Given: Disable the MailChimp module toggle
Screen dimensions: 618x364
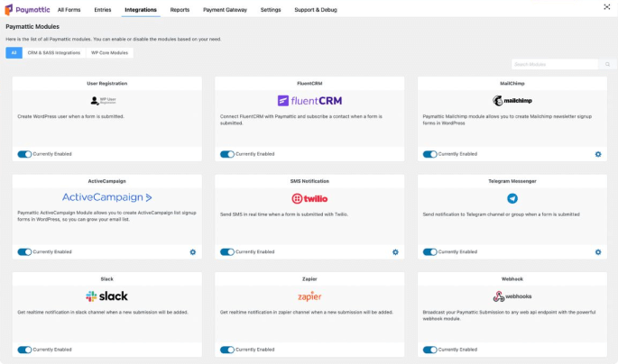Looking at the screenshot, I should (429, 154).
